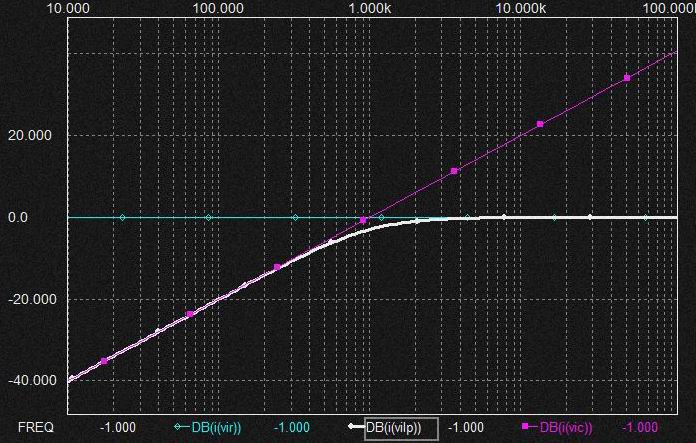
Task: Click the FREQ axis label
Action: [35, 428]
